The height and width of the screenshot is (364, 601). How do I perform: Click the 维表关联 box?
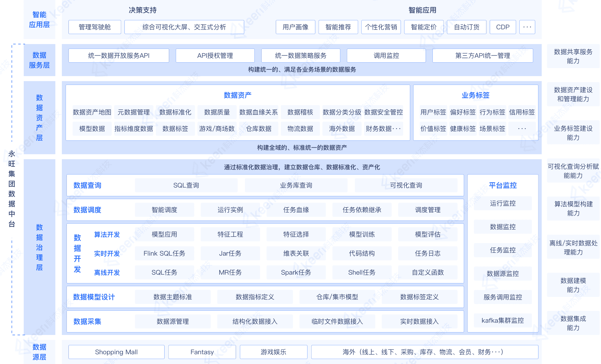pyautogui.click(x=296, y=253)
